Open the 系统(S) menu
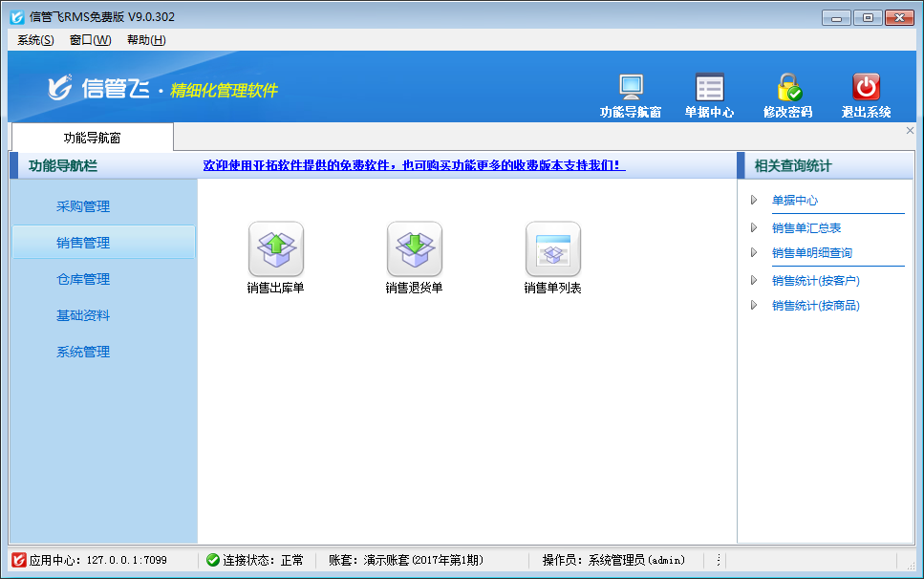This screenshot has width=924, height=579. click(x=35, y=40)
